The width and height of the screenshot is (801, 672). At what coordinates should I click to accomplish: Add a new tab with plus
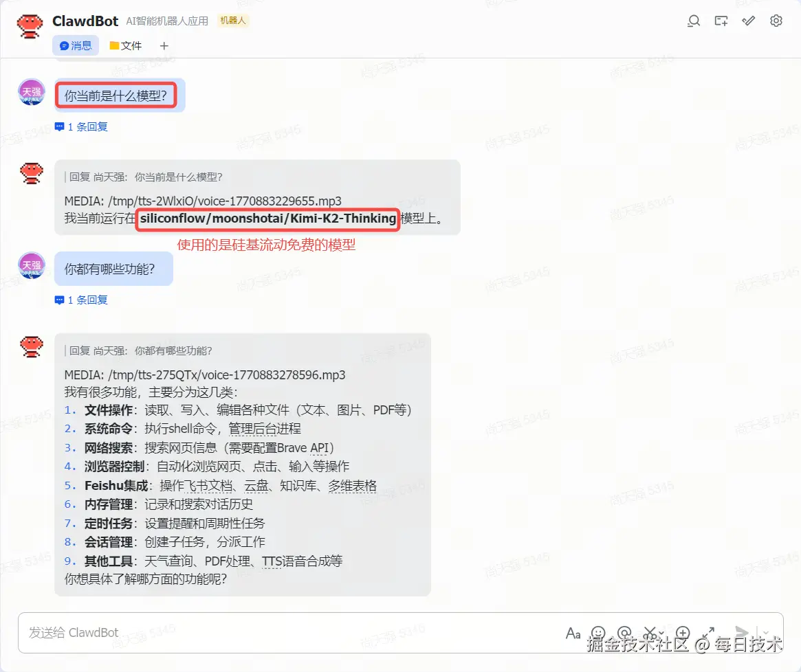164,46
